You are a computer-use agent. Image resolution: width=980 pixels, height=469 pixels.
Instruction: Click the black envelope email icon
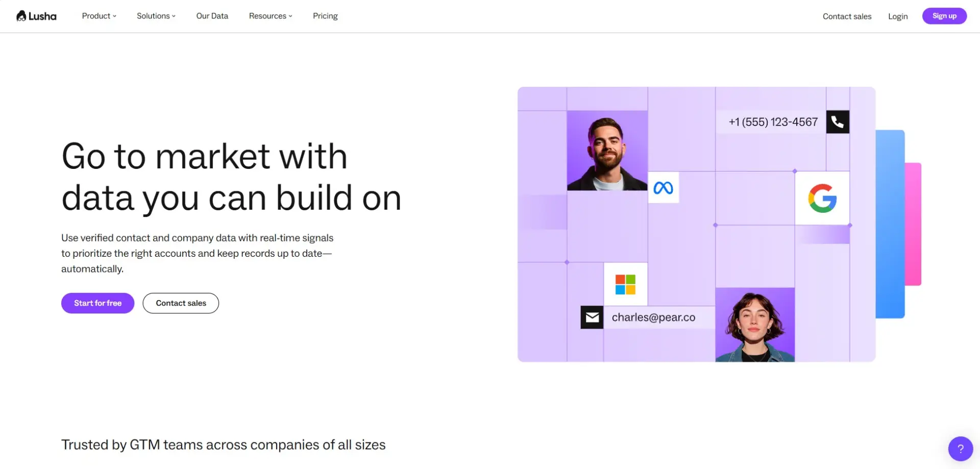pyautogui.click(x=592, y=317)
